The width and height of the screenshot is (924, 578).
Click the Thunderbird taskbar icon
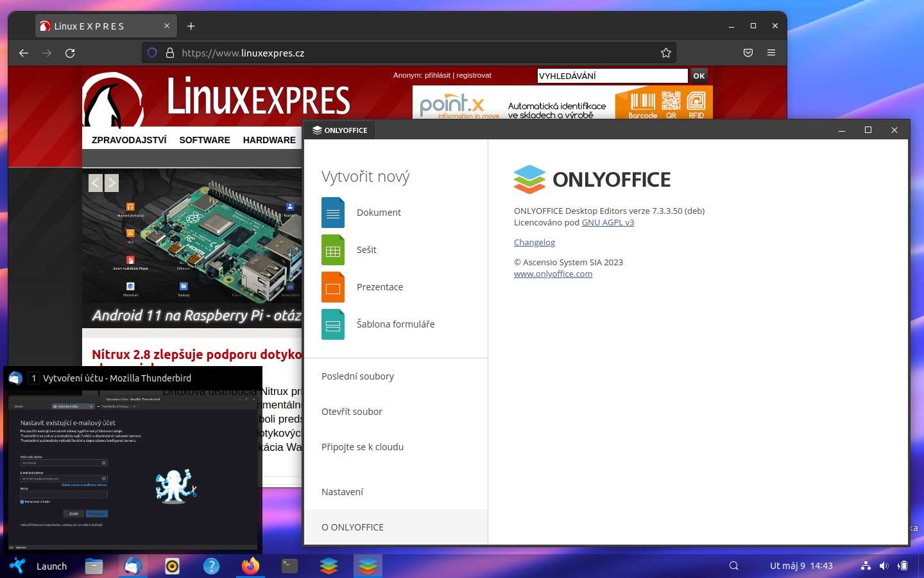pyautogui.click(x=133, y=566)
